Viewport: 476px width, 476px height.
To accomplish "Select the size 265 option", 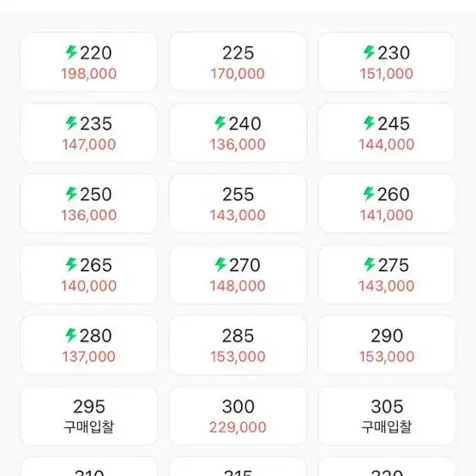I will pyautogui.click(x=89, y=274).
